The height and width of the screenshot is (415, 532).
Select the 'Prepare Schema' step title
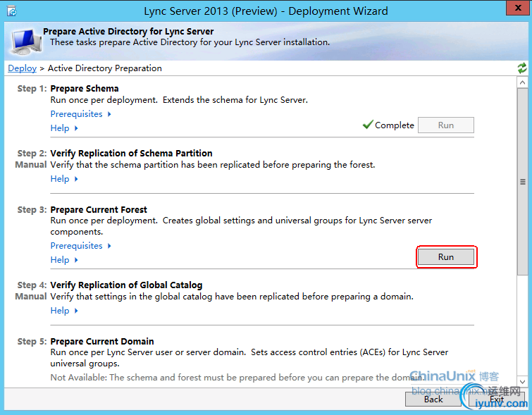pyautogui.click(x=85, y=89)
